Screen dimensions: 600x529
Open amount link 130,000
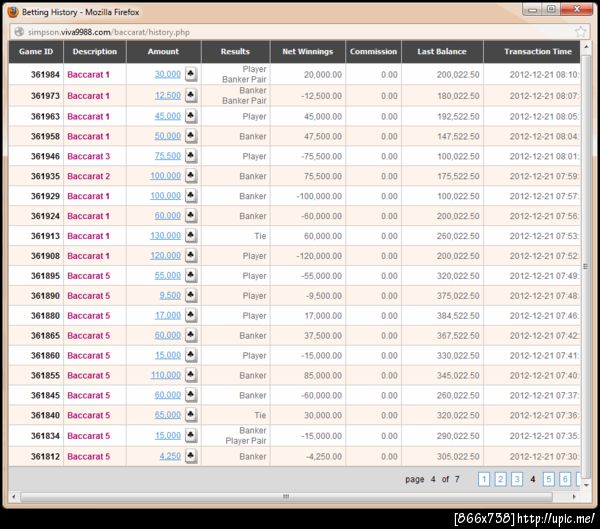(x=165, y=235)
